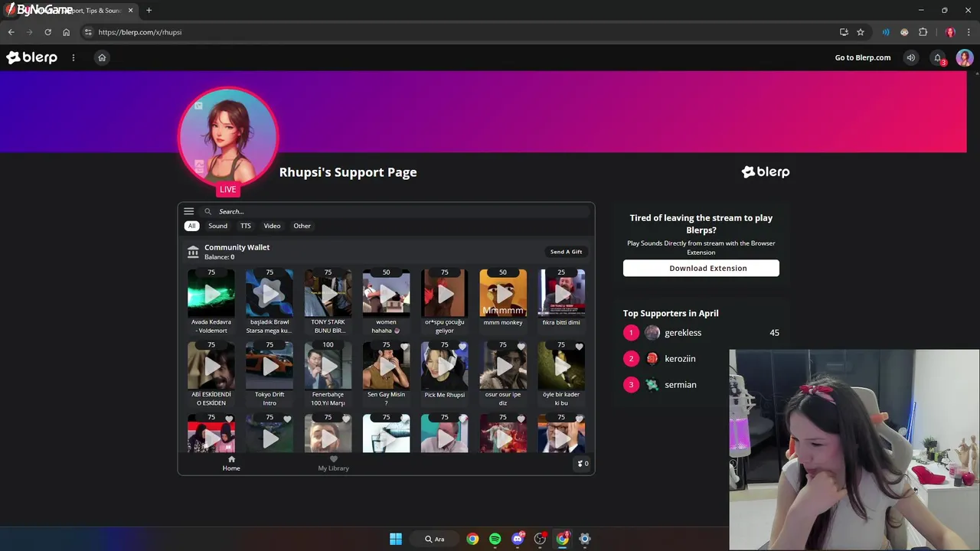Screen dimensions: 980x551
Task: Click the blerp logo beside support page title
Action: (x=766, y=172)
